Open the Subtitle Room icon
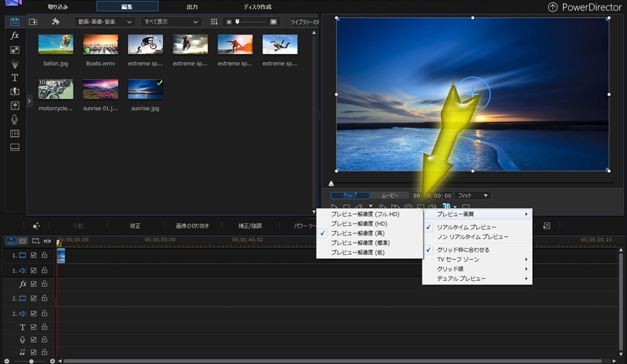 tap(15, 147)
